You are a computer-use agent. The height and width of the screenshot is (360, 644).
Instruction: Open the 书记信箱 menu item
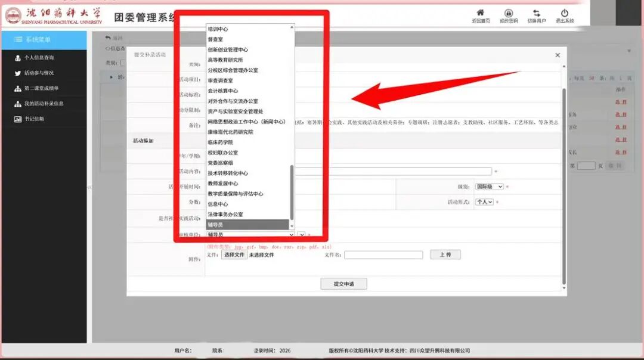[x=34, y=119]
